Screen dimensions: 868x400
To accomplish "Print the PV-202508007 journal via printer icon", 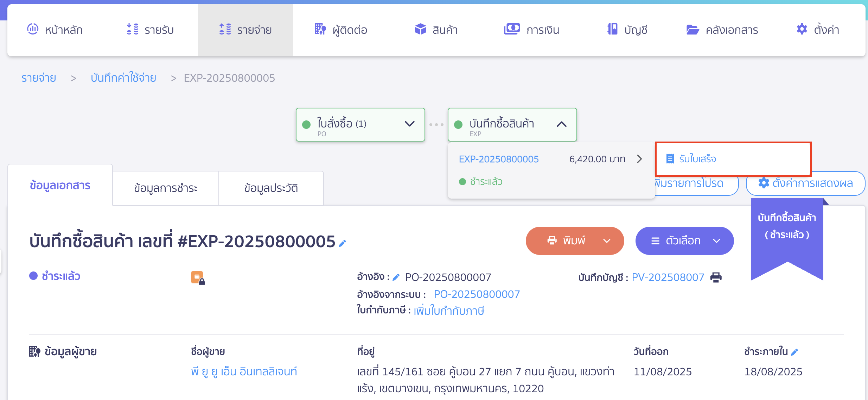I will (716, 277).
